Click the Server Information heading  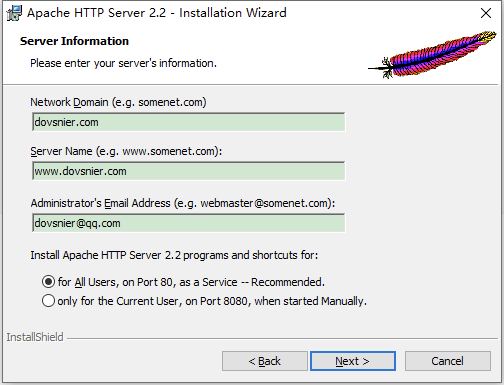tap(74, 41)
